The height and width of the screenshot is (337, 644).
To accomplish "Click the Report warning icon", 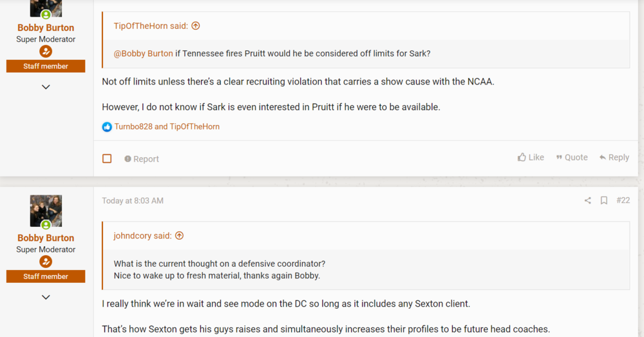I will pos(128,159).
